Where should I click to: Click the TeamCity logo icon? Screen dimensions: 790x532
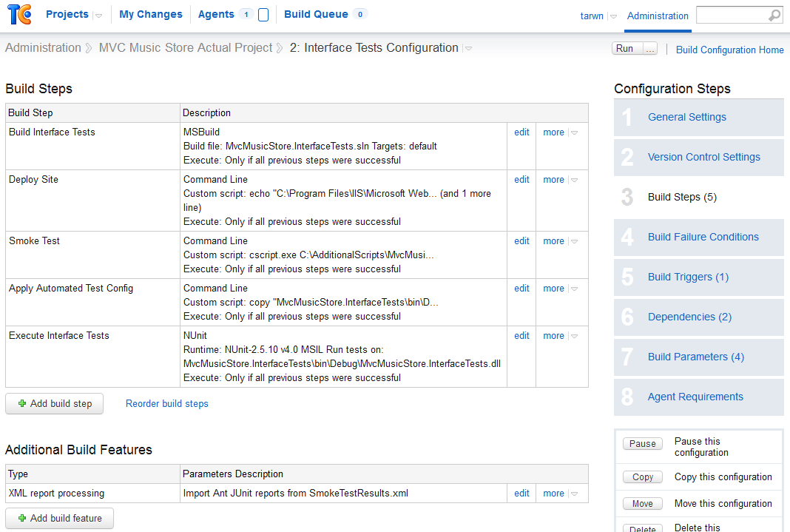pyautogui.click(x=20, y=14)
